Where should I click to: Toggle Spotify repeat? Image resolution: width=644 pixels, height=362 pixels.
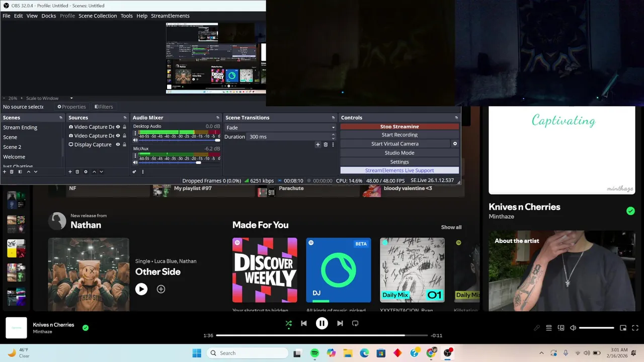[355, 323]
